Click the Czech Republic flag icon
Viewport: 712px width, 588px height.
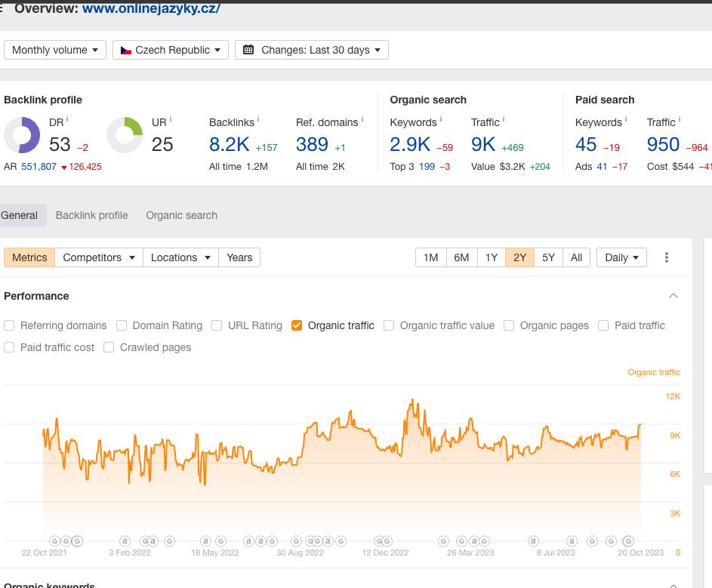pos(126,50)
